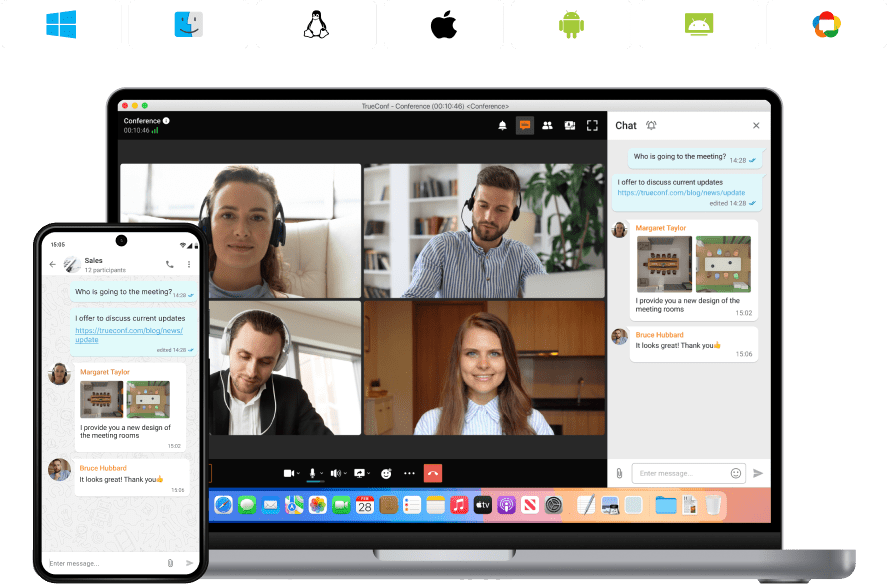Image resolution: width=887 pixels, height=584 pixels.
Task: Open the chat panel icon in conference toolbar
Action: pos(525,125)
